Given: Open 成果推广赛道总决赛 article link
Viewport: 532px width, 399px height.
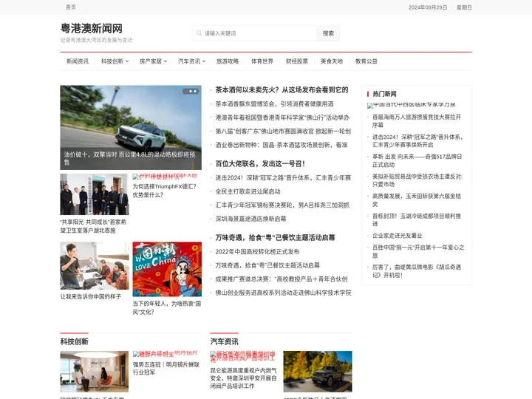Looking at the screenshot, I should tap(282, 279).
